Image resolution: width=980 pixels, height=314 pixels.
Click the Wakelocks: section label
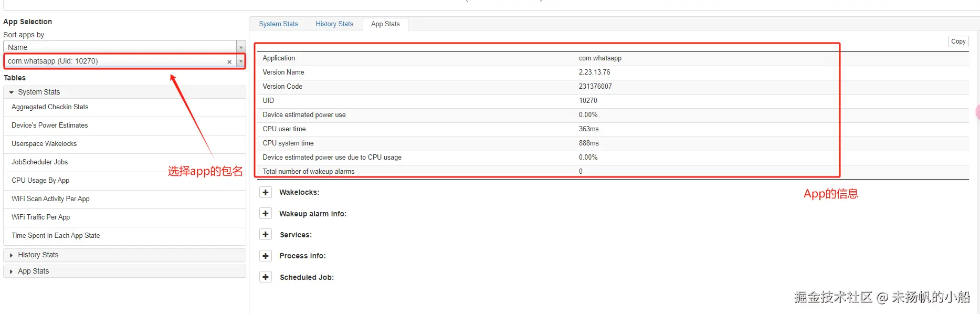click(x=299, y=192)
